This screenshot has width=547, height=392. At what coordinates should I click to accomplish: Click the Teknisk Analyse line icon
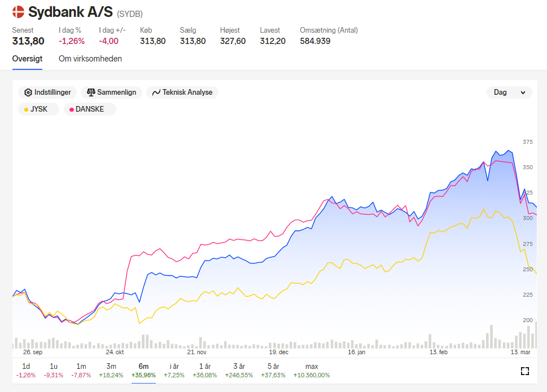(x=156, y=93)
